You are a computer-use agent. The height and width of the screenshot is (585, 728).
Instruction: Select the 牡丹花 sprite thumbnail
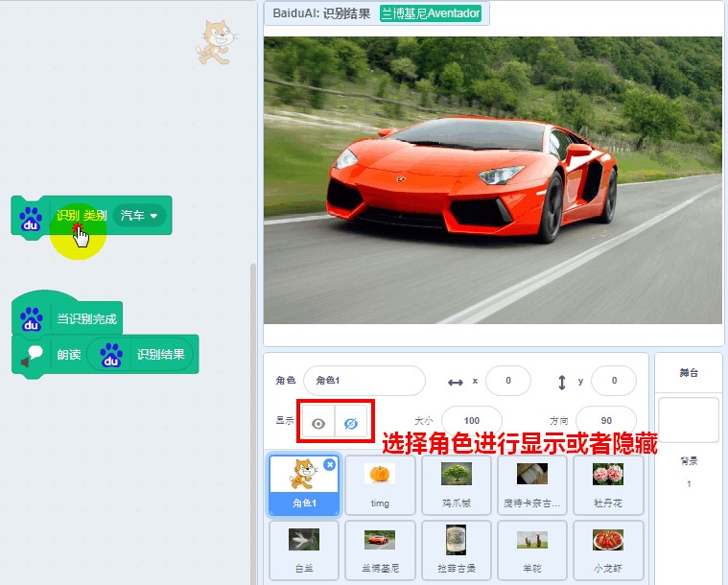tap(608, 485)
